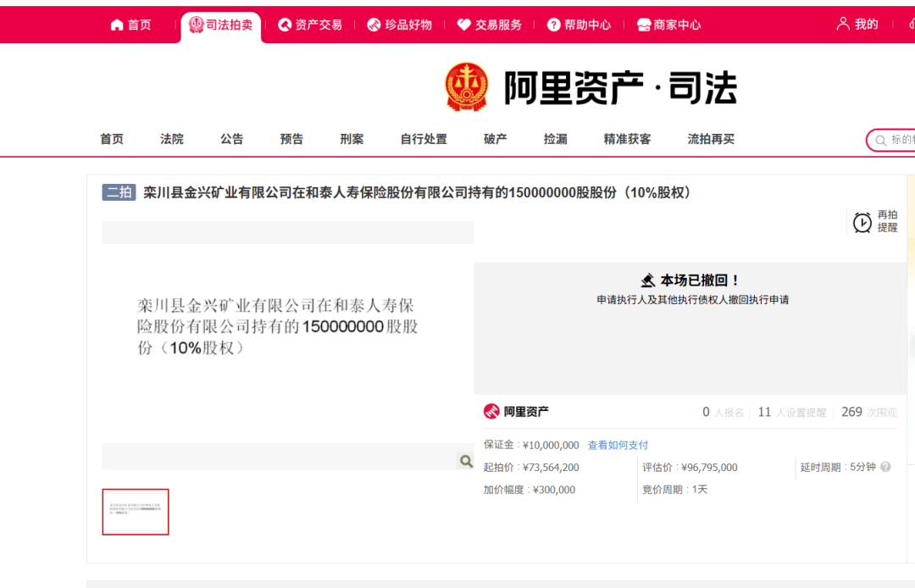
Task: Click 查看如何支付 payment link
Action: (x=617, y=444)
